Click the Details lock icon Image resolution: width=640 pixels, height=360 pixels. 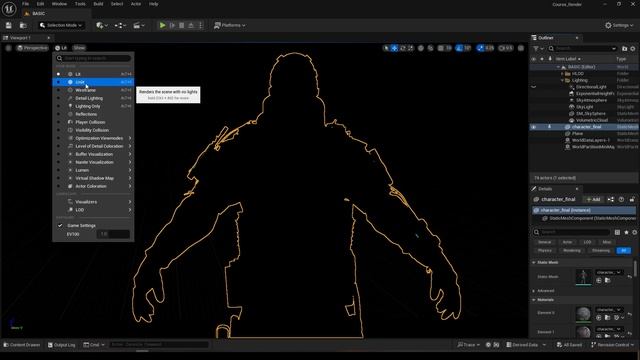632,199
